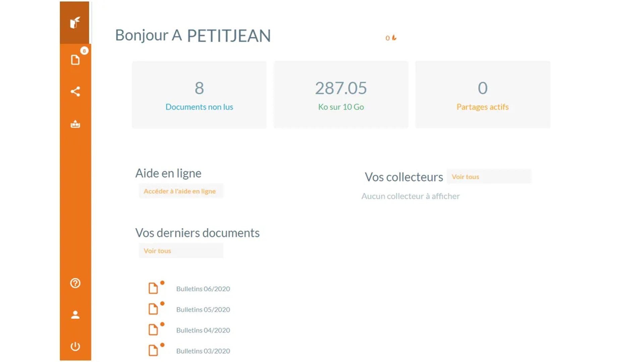This screenshot has height=362, width=644.
Task: Open the Partages actifs card
Action: [x=482, y=95]
